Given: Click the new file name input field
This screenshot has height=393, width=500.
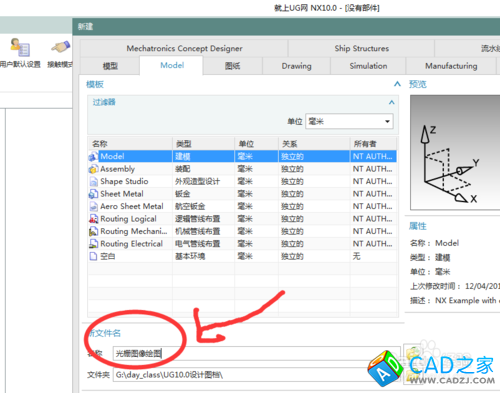Looking at the screenshot, I should pos(257,353).
